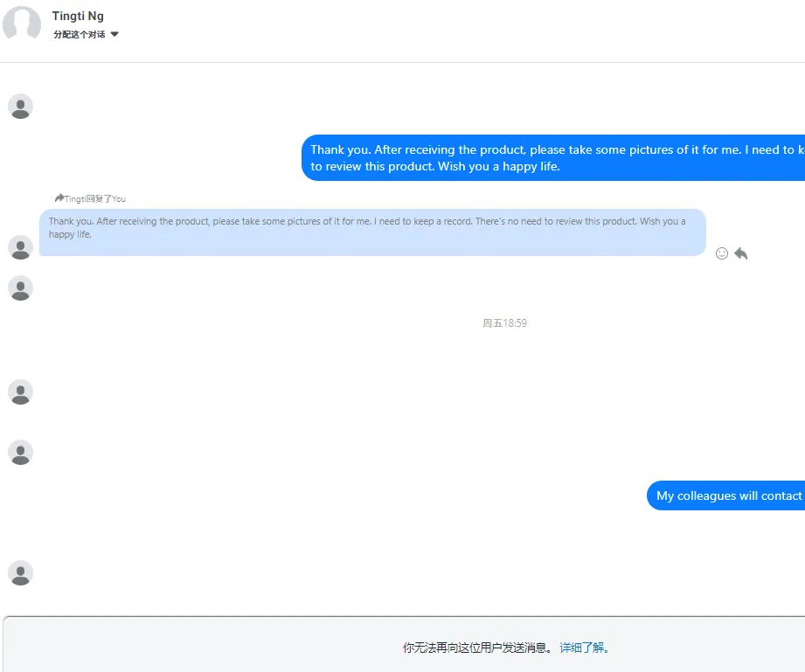Click the first avatar below the 周五18:59 timestamp
This screenshot has height=672, width=805.
(x=20, y=392)
